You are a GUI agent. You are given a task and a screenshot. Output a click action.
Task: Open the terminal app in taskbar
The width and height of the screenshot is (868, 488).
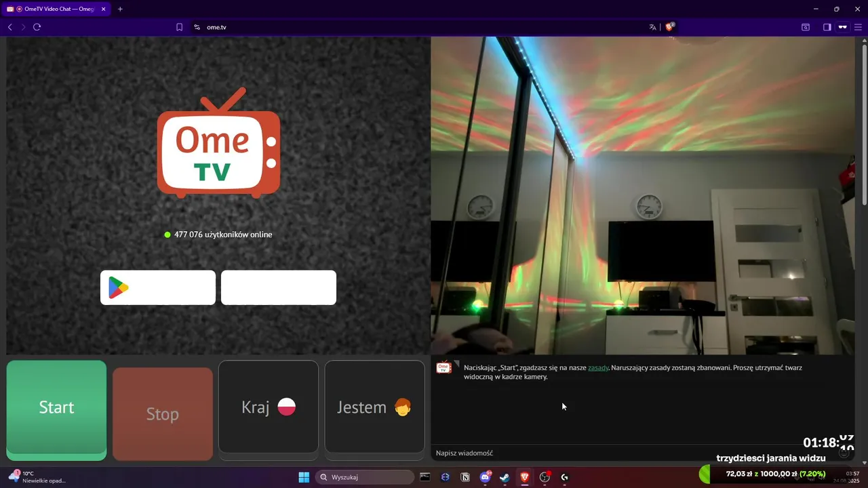point(425,477)
